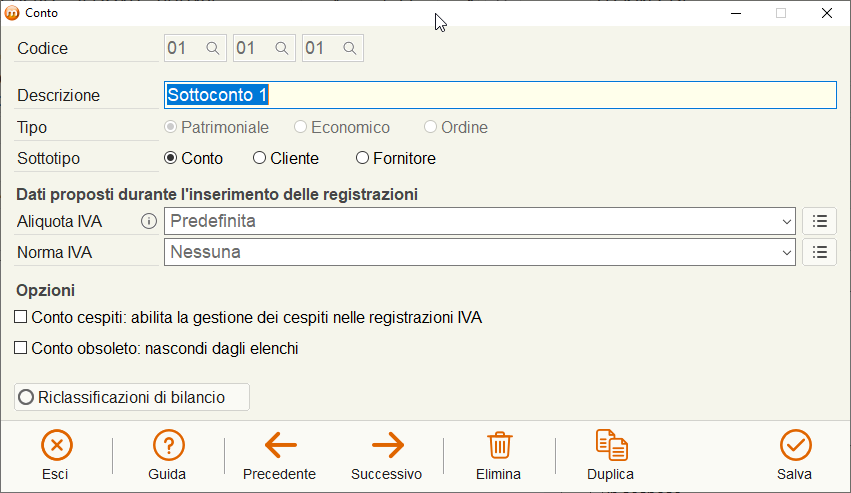Image resolution: width=851 pixels, height=493 pixels.
Task: Go to Successivo record arrow
Action: [x=388, y=445]
